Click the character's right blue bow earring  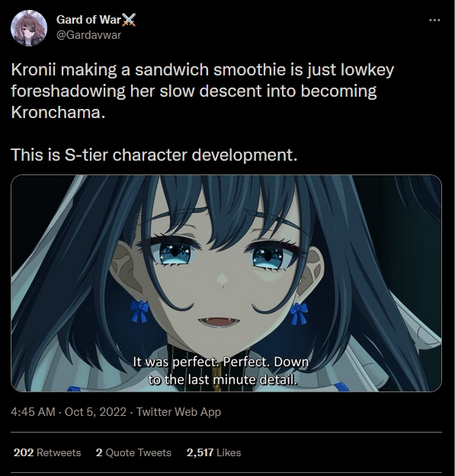[x=299, y=313]
